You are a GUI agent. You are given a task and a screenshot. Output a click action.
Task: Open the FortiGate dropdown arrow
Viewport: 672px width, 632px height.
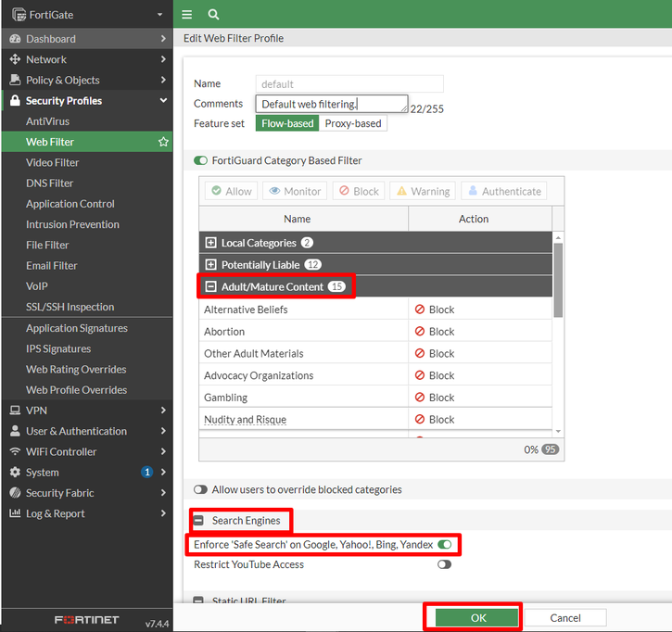click(x=159, y=15)
